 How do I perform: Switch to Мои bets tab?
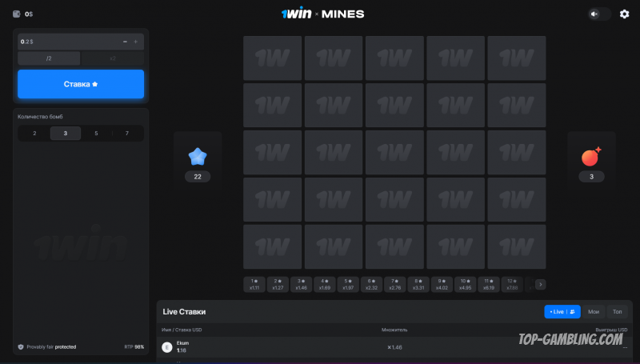[x=594, y=312]
